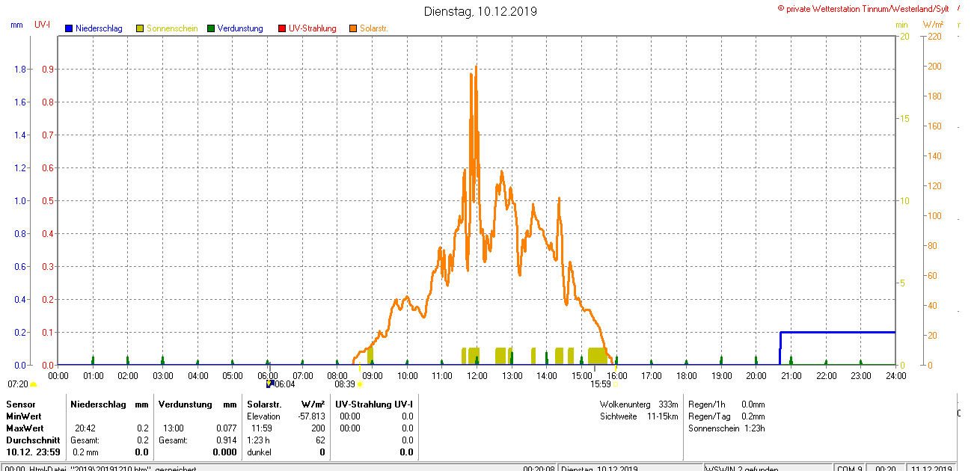Click the 11:59 solar max time cell

click(261, 428)
